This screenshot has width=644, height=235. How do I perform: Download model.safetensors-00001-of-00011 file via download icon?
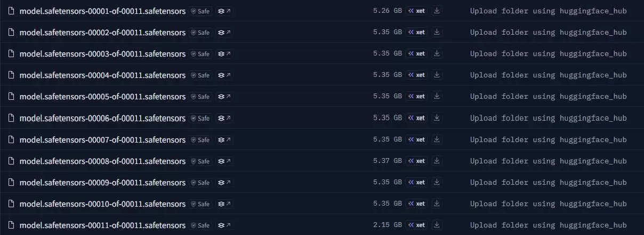(x=437, y=11)
